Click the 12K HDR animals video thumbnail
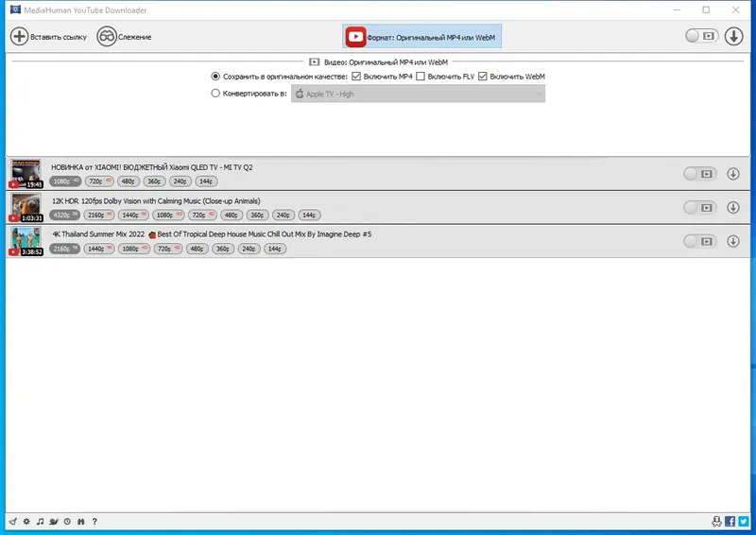This screenshot has width=756, height=535. pos(26,207)
